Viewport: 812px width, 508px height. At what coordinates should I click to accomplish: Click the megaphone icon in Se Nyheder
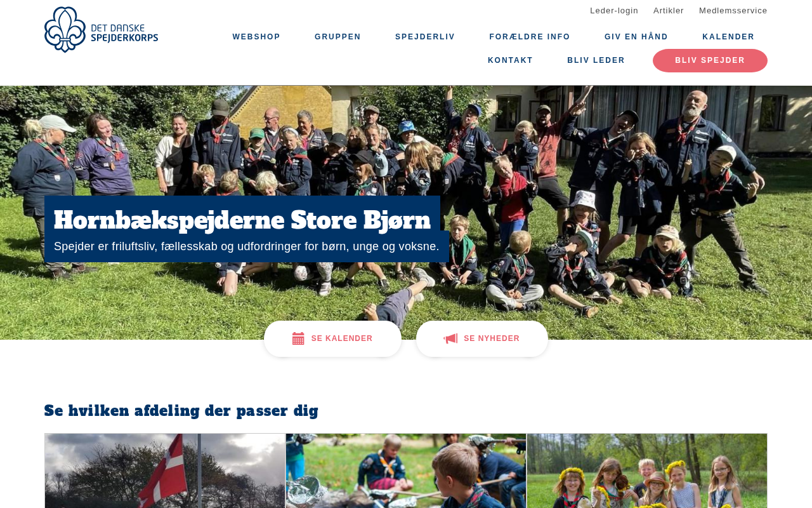click(x=450, y=338)
